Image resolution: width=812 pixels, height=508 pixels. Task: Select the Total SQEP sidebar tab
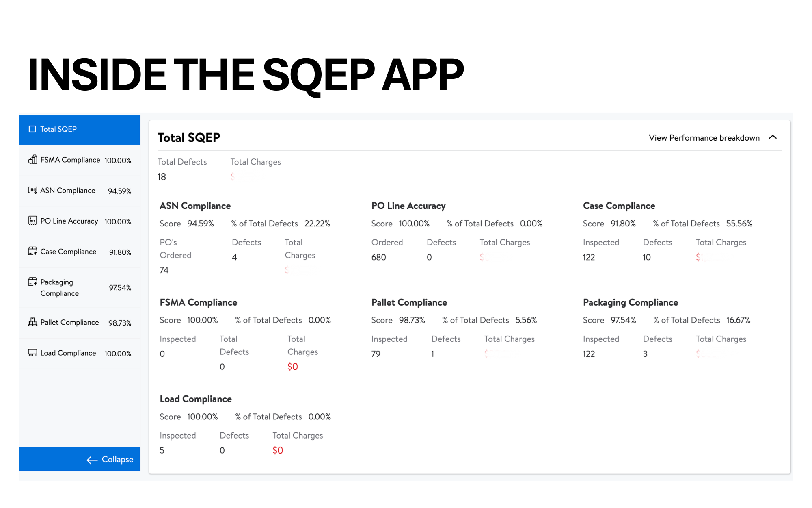80,130
